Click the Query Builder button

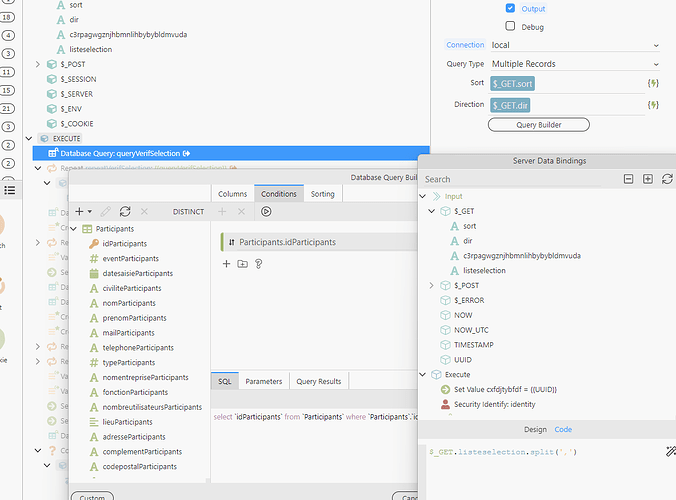[x=538, y=125]
